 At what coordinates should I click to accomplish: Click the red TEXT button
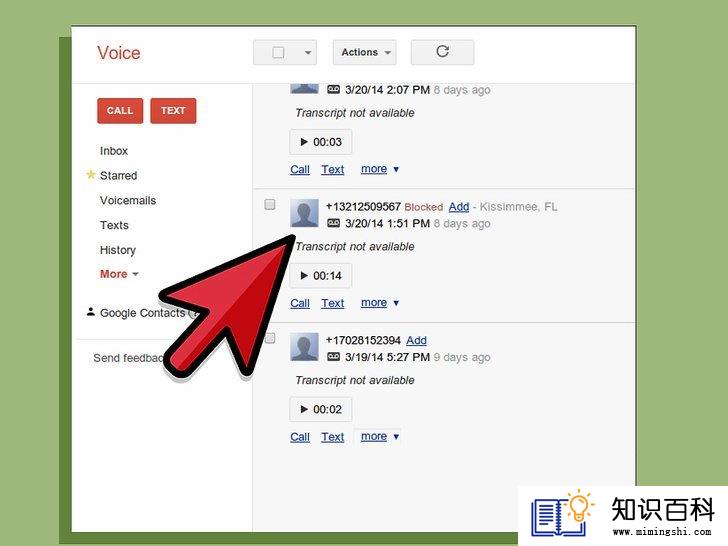click(x=173, y=110)
